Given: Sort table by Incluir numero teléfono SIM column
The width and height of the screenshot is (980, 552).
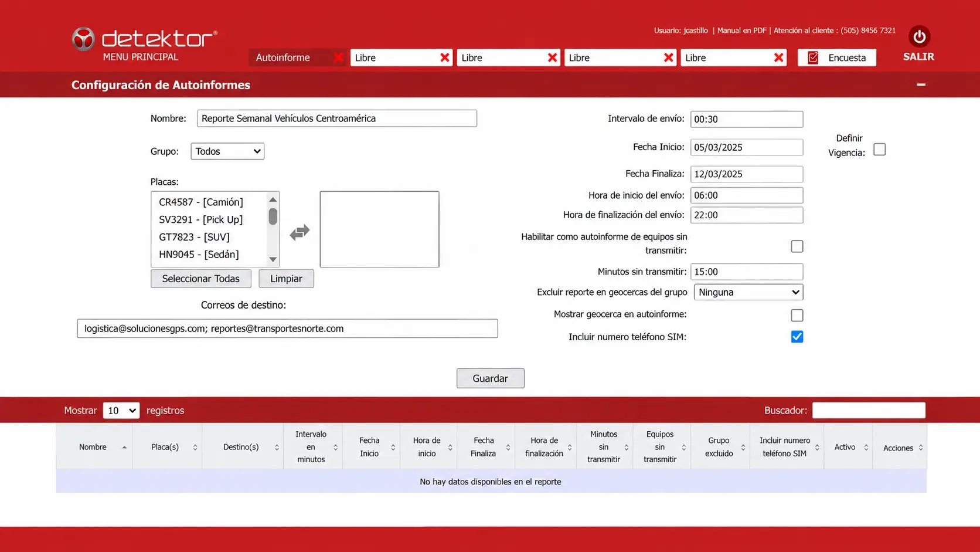Looking at the screenshot, I should (x=787, y=447).
